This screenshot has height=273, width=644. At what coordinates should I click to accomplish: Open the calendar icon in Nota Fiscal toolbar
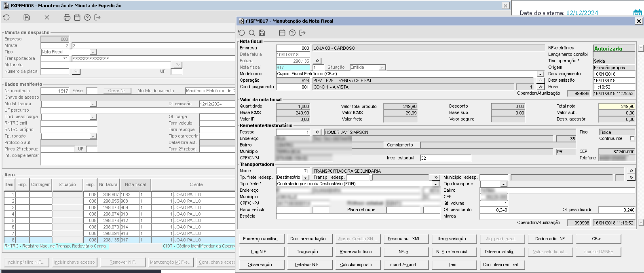[x=282, y=33]
